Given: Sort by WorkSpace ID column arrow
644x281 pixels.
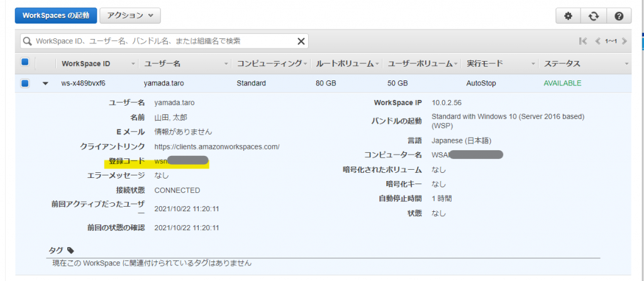Looking at the screenshot, I should point(133,64).
